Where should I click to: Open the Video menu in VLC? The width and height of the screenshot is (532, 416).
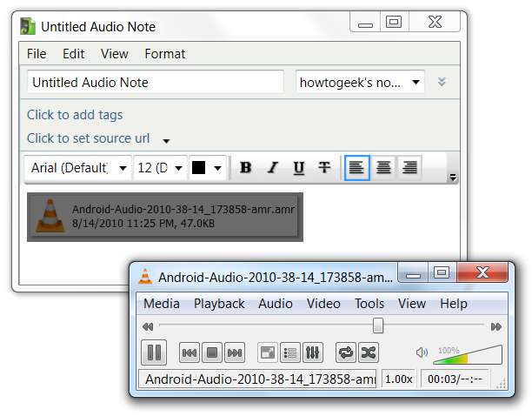[323, 304]
